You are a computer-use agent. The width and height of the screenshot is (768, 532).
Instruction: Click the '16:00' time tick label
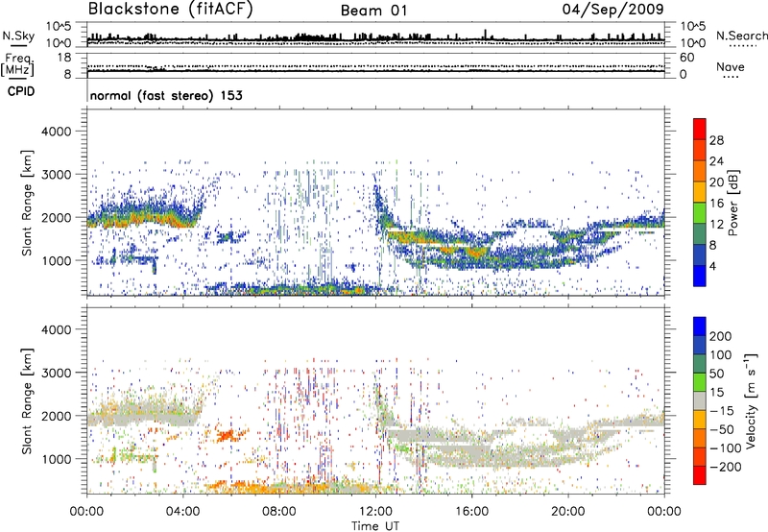471,512
